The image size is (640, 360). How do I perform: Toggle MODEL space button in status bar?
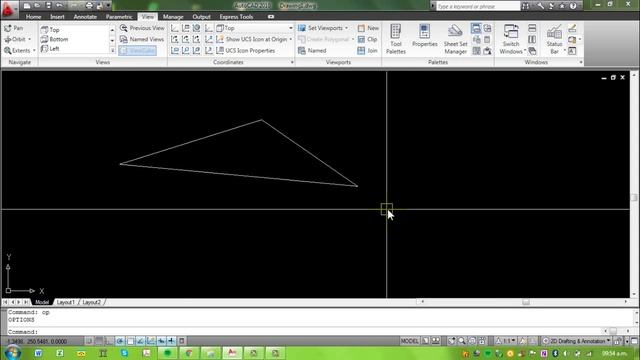(409, 341)
